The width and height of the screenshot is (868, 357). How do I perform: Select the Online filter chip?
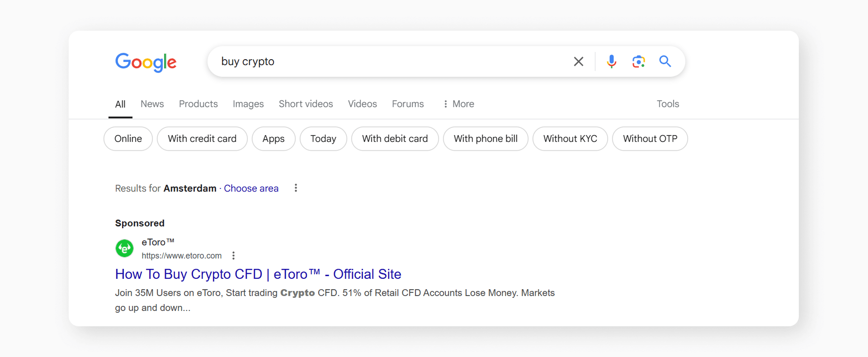tap(128, 139)
